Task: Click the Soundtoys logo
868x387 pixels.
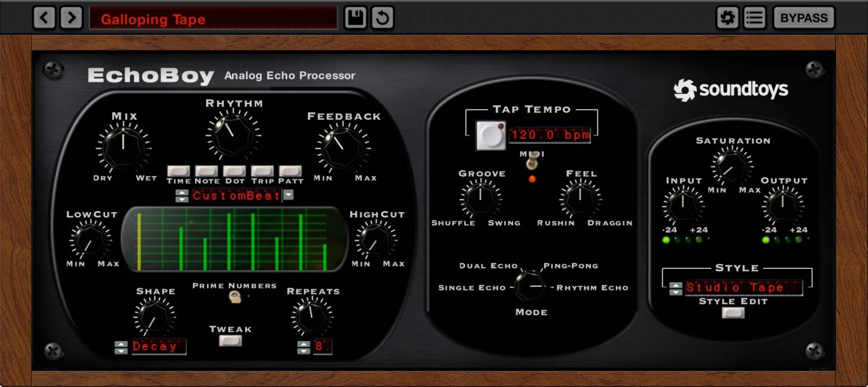Action: [x=730, y=90]
